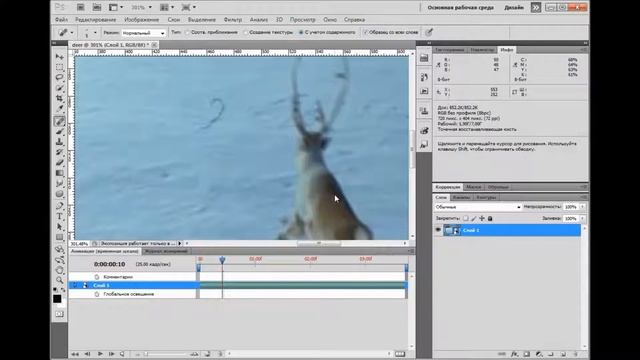Select the Zoom tool in toolbox
The image size is (640, 360).
(x=60, y=280)
